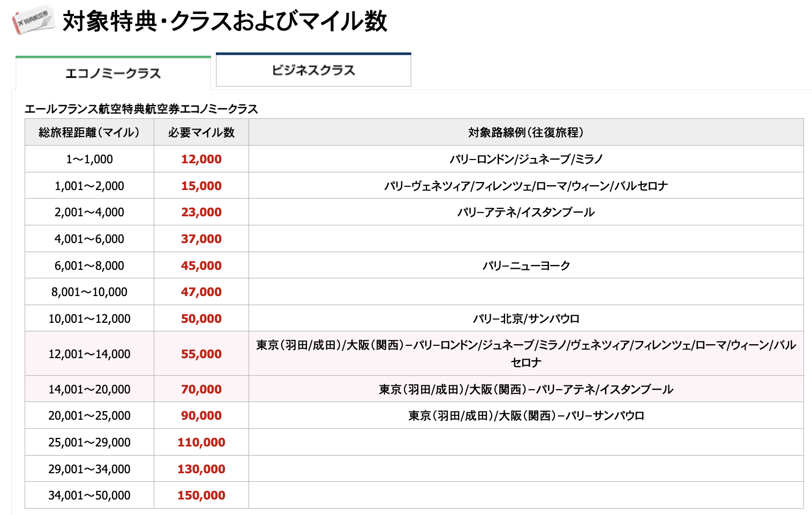Screen dimensions: 812x515
Task: Click the award ticket icon beside the heading
Action: pos(33,20)
